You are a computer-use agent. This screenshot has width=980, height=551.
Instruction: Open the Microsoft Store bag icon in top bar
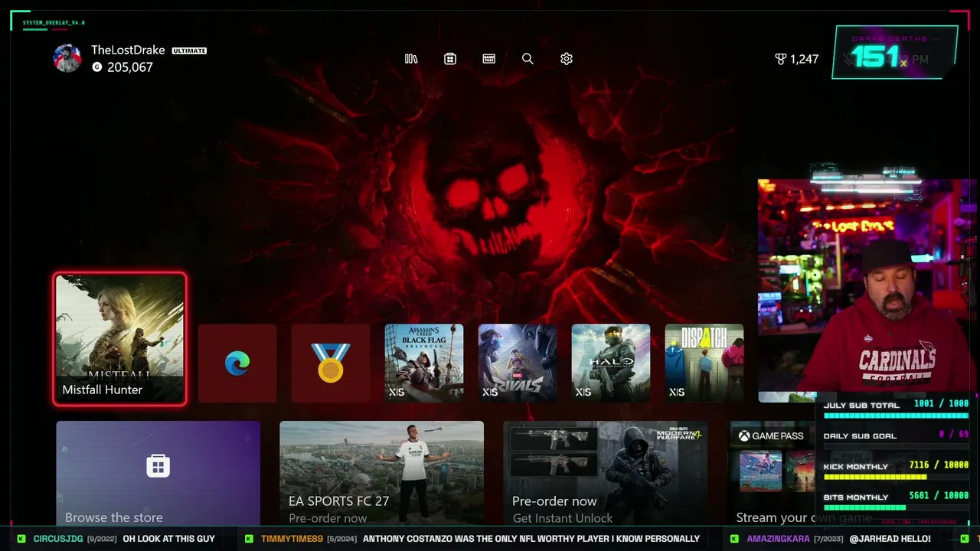click(x=450, y=59)
